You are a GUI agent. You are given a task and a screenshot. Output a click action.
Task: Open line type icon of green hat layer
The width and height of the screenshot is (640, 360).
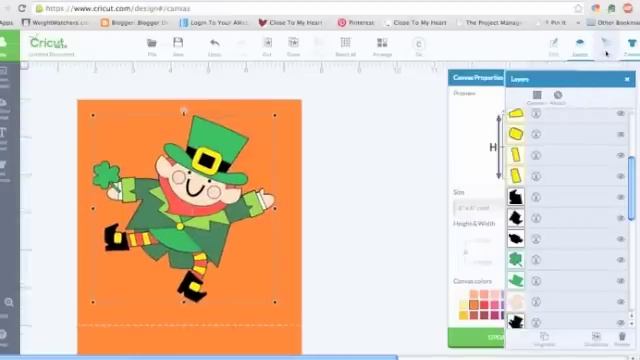[x=536, y=281]
